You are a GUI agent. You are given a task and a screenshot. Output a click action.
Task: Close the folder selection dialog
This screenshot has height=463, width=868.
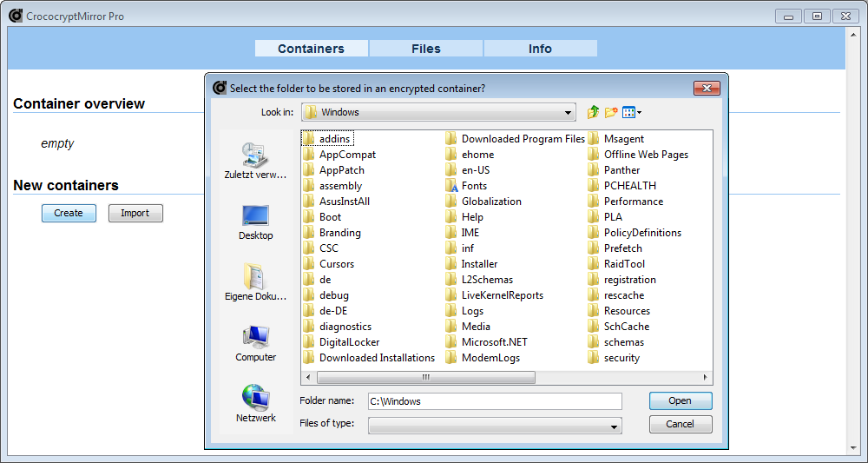tap(707, 88)
